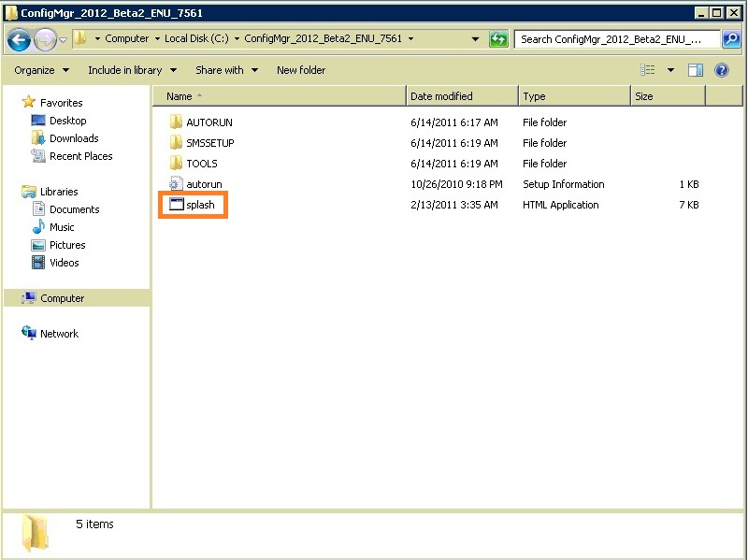The image size is (748, 560).
Task: Click the Refresh button in address bar
Action: 498,39
